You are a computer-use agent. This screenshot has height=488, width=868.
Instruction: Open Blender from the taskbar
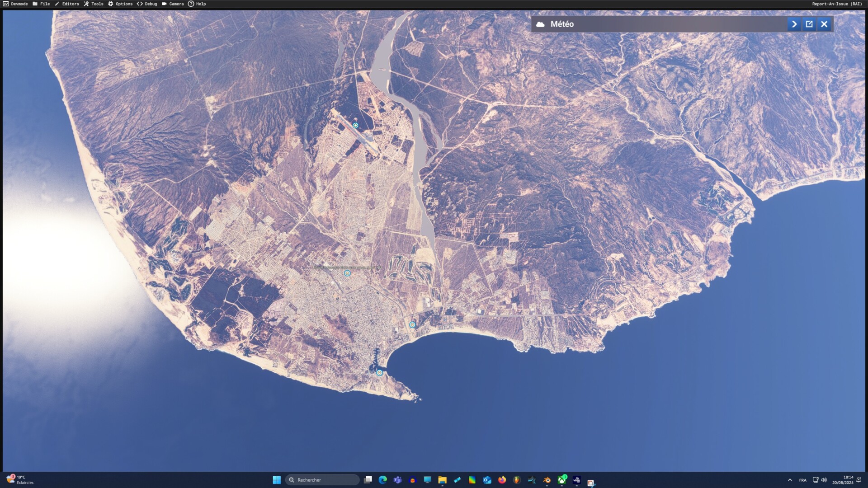547,480
